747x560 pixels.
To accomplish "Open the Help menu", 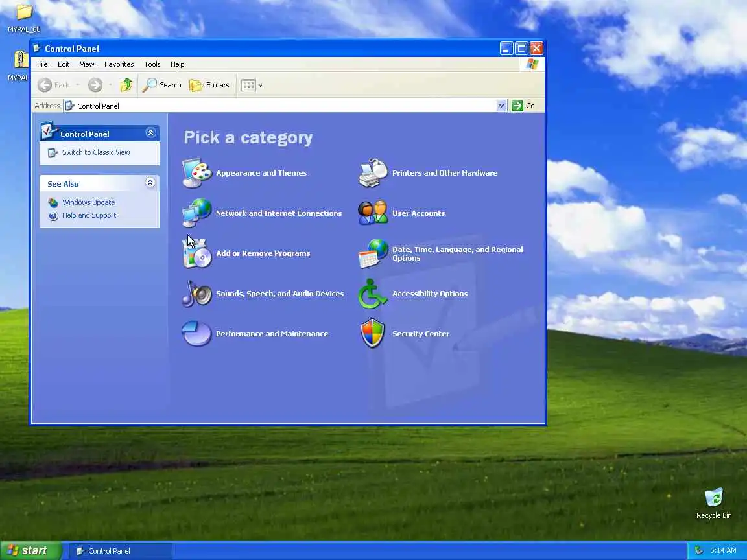I will tap(177, 64).
